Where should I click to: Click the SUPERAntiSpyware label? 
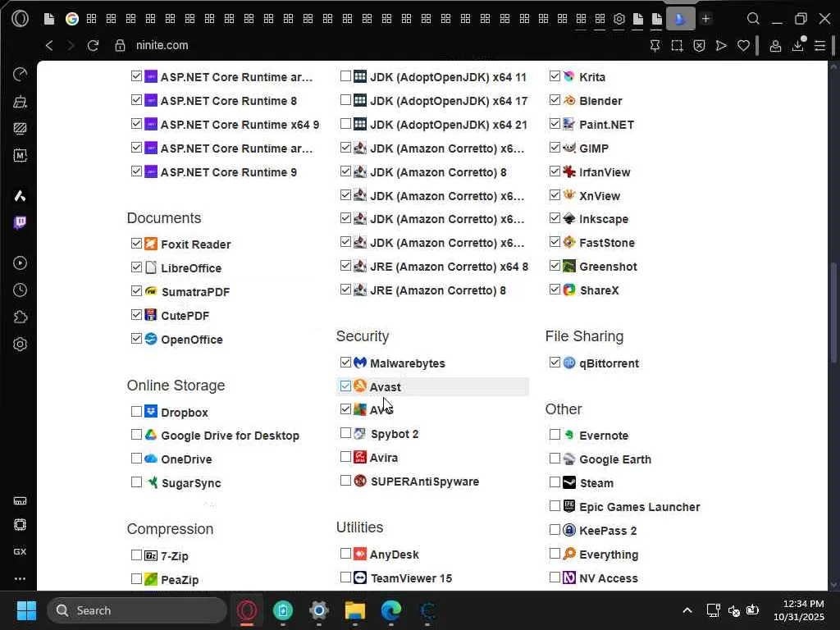[x=425, y=482]
